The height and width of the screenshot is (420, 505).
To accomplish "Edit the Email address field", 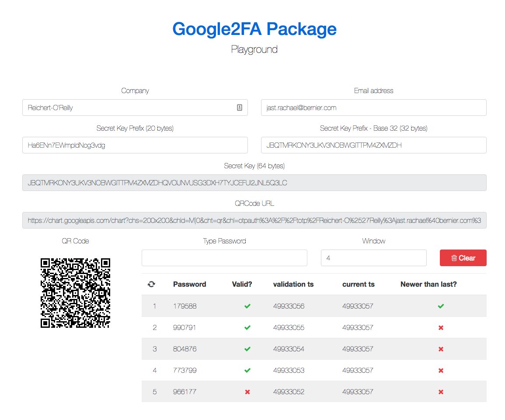I will (373, 108).
